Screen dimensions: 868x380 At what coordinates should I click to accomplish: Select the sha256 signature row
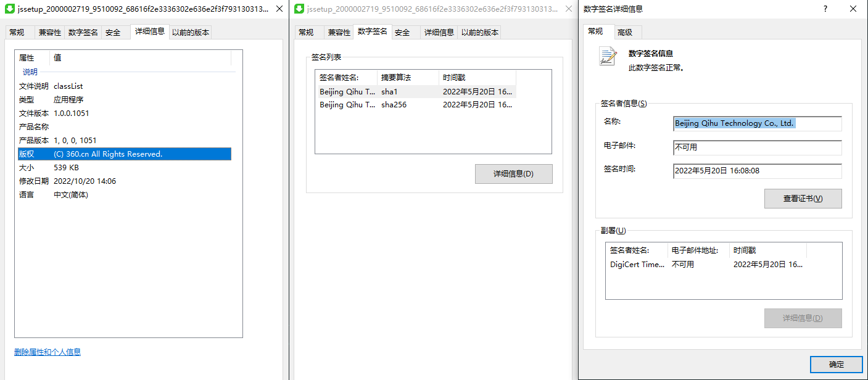tap(415, 105)
